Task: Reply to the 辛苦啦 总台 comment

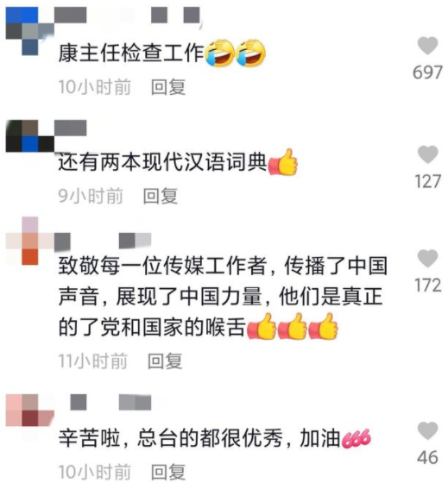Action: 168,472
